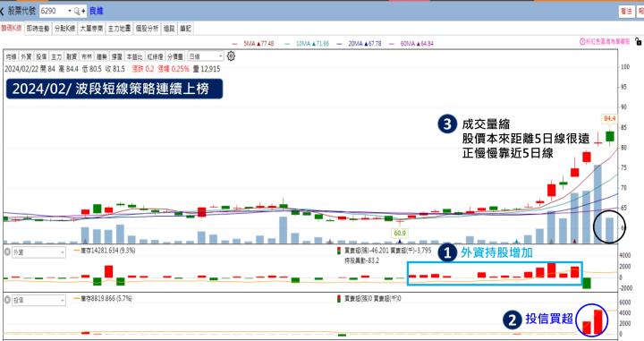
Task: Click the magnifier search icon after 6290
Action: 77,11
